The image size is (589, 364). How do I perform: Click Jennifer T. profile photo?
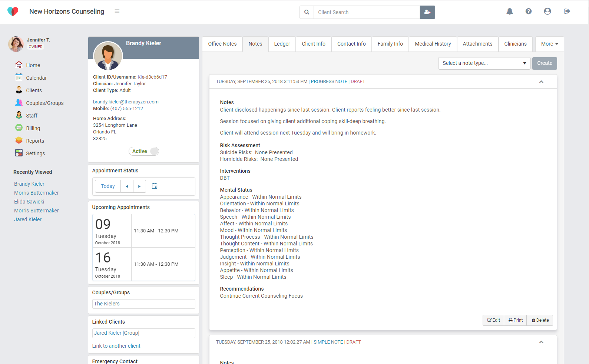coord(16,44)
